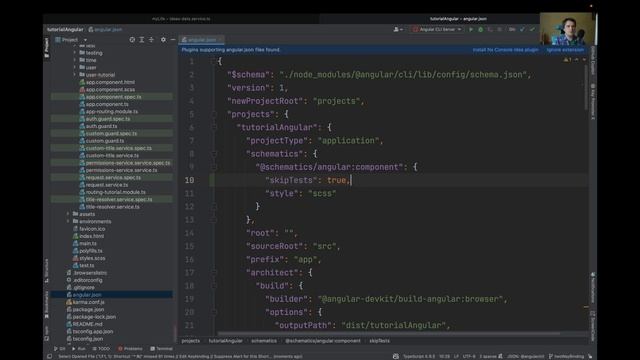This screenshot has height=360, width=640.
Task: Collapse the projects block fold marker
Action: (213, 114)
